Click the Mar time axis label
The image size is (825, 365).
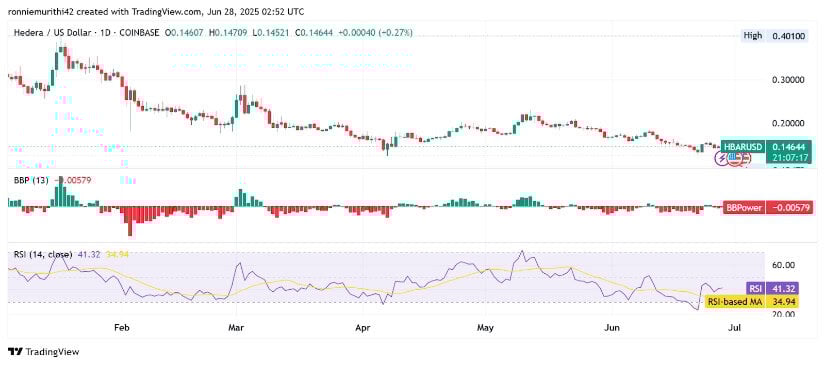[236, 328]
